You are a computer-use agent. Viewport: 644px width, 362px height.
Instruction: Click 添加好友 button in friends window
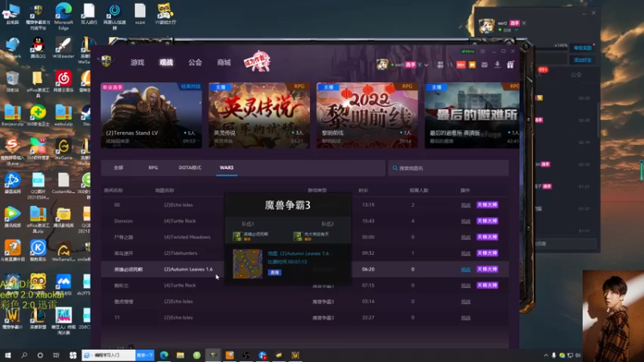pos(582,60)
